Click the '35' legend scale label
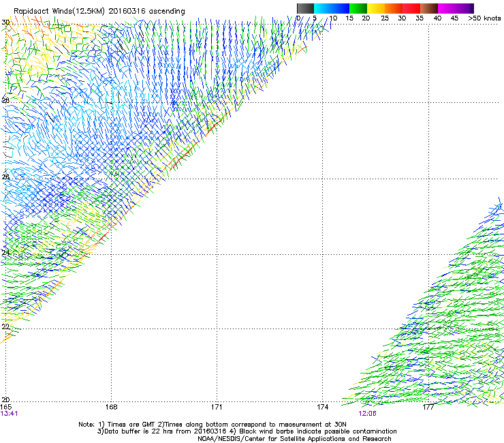This screenshot has width=504, height=443. 420,18
